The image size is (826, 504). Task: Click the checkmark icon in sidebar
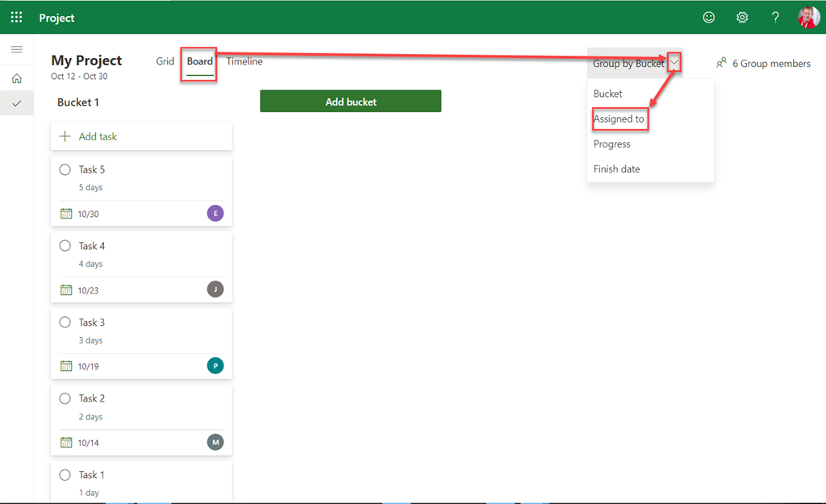16,103
